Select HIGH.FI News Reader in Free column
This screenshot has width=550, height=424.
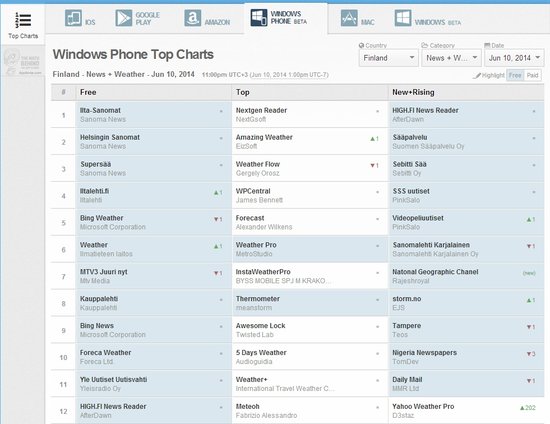point(113,406)
